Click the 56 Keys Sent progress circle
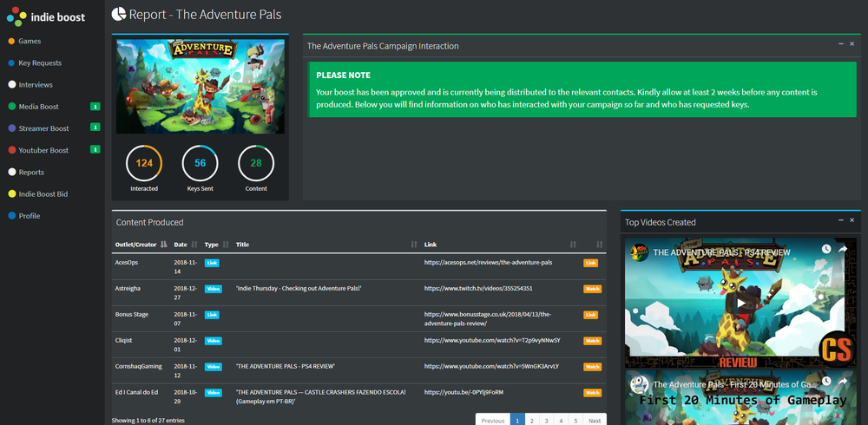 [x=200, y=163]
